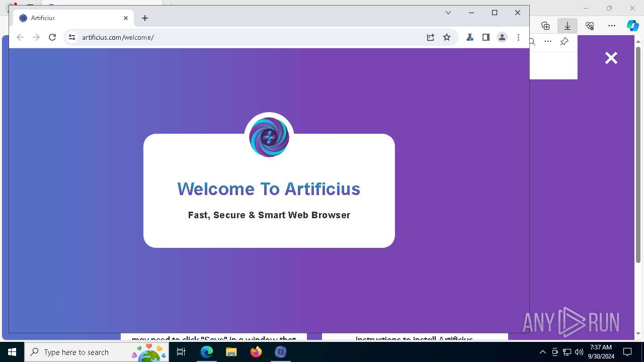
Task: Pin the Edge downloads panel
Action: point(564,42)
